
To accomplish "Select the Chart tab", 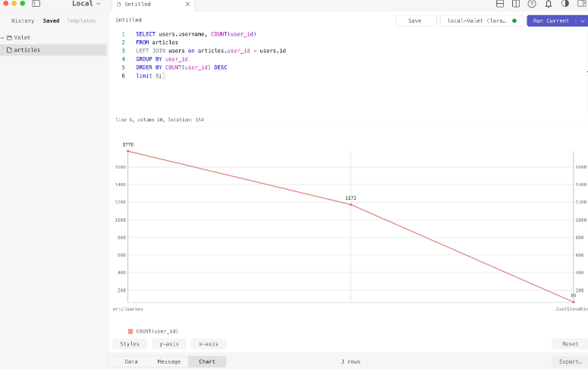I will tap(207, 361).
